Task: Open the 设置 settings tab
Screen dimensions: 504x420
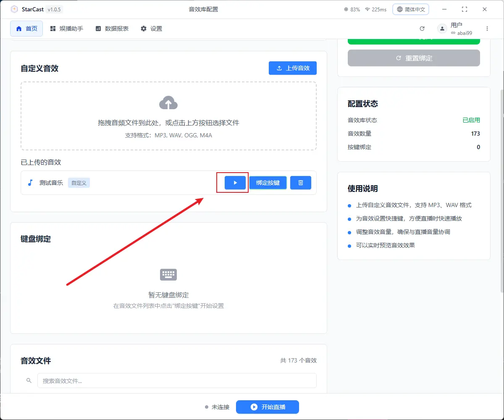Action: pyautogui.click(x=151, y=29)
